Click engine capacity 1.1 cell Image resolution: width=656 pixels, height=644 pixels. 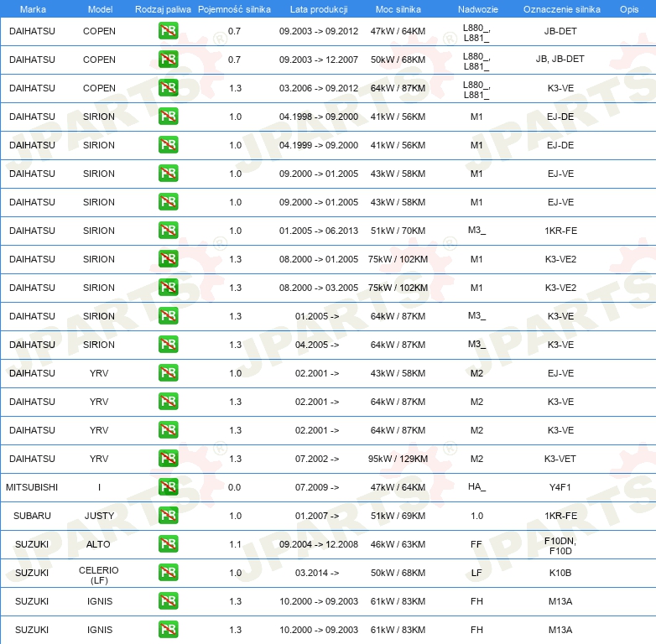pos(235,544)
